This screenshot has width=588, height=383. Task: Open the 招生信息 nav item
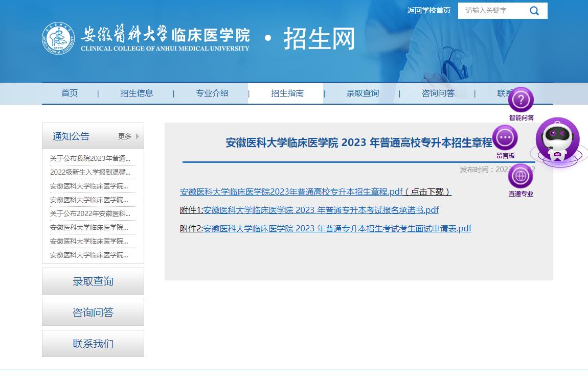137,93
